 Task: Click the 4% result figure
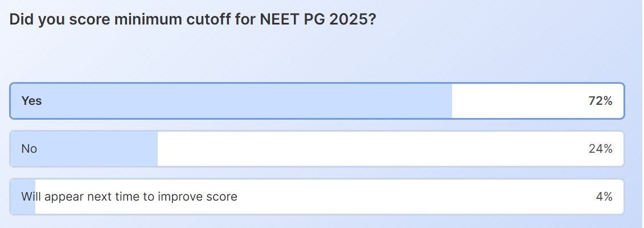(x=604, y=197)
